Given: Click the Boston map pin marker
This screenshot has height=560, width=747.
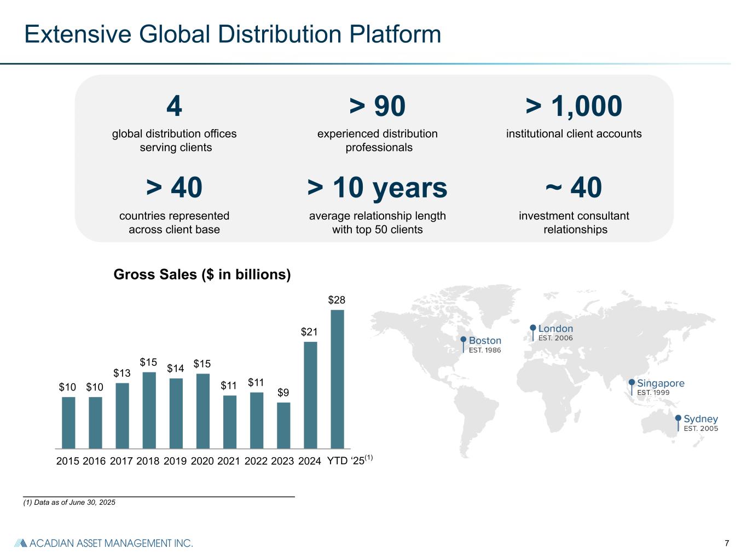Looking at the screenshot, I should pos(464,340).
